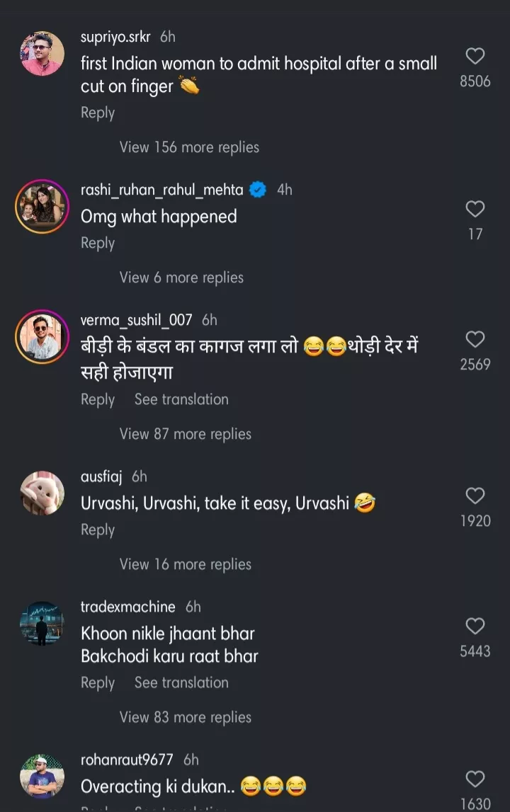
Task: See translation of verma_sushil_007's comment
Action: click(181, 399)
